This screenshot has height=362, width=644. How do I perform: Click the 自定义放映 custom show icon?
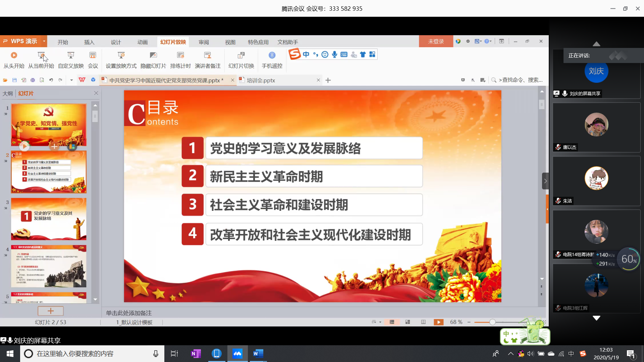pyautogui.click(x=71, y=55)
